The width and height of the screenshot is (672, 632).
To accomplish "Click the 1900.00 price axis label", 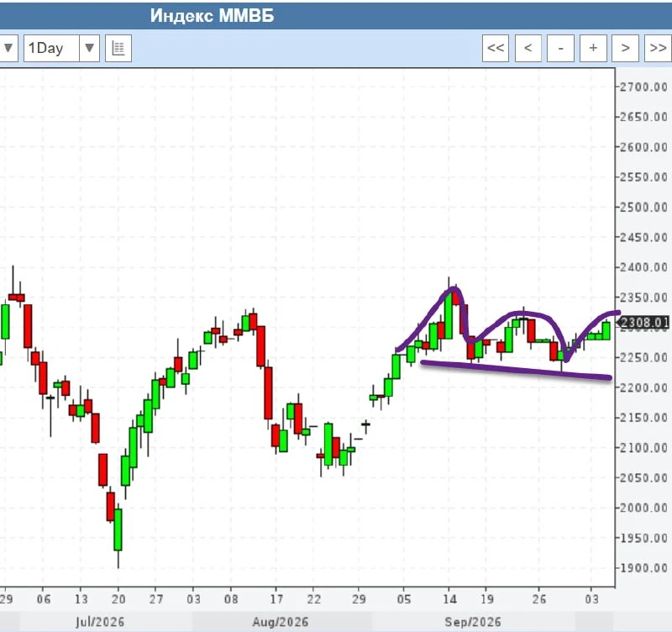I will tap(643, 568).
